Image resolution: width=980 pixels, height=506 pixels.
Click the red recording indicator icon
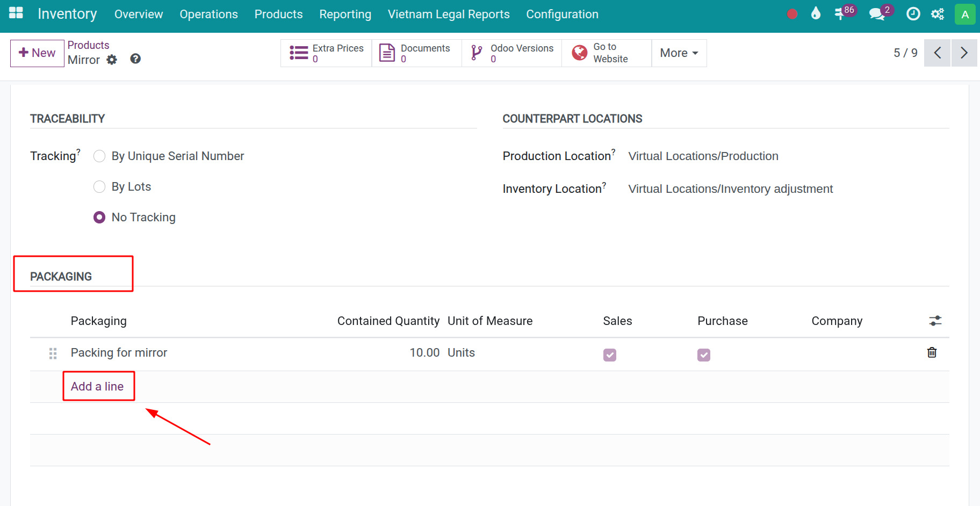point(791,15)
